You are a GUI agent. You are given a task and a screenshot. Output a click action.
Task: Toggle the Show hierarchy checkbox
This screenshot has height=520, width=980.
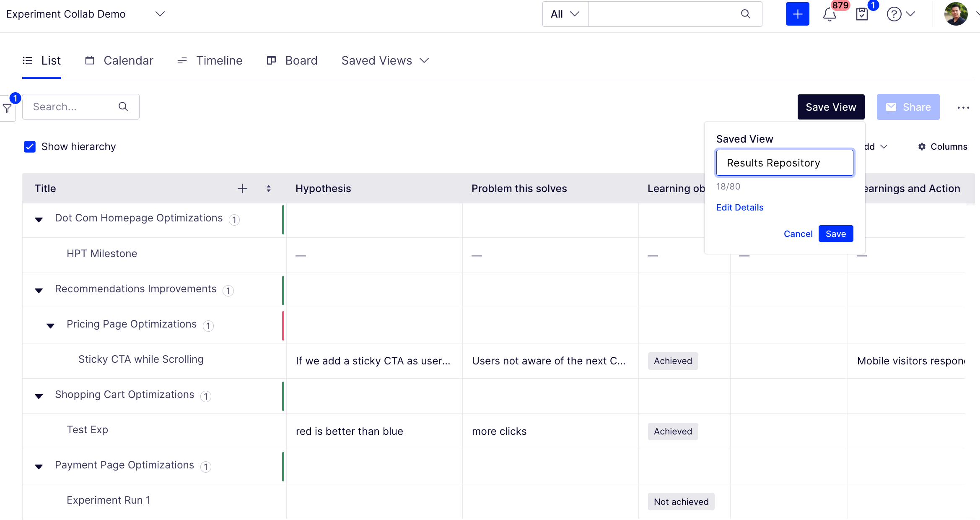tap(30, 147)
